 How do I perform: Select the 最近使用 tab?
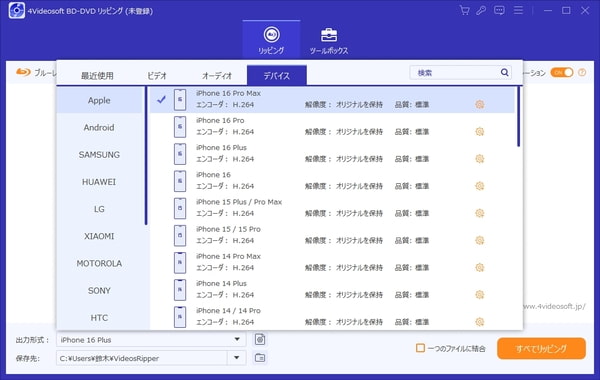click(97, 75)
